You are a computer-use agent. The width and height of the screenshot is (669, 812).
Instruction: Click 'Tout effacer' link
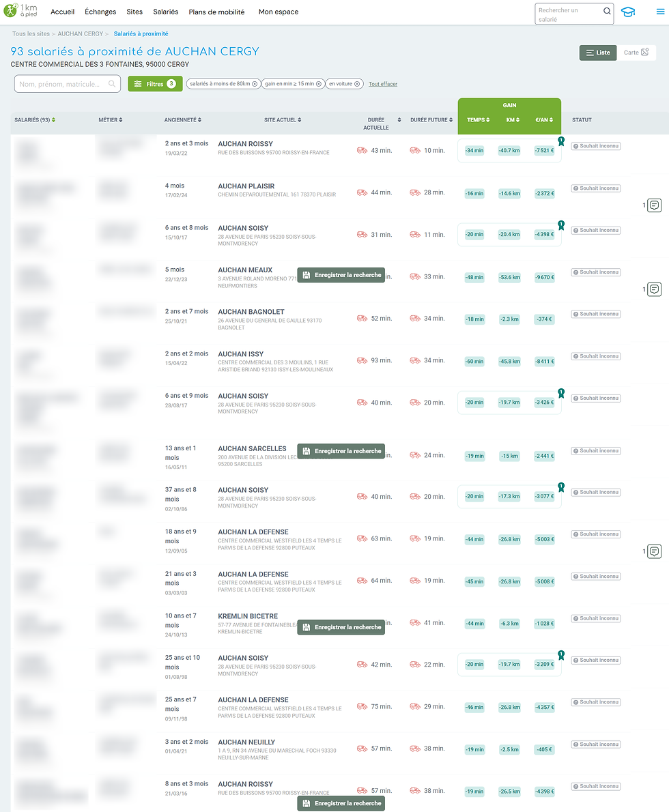[x=383, y=84]
